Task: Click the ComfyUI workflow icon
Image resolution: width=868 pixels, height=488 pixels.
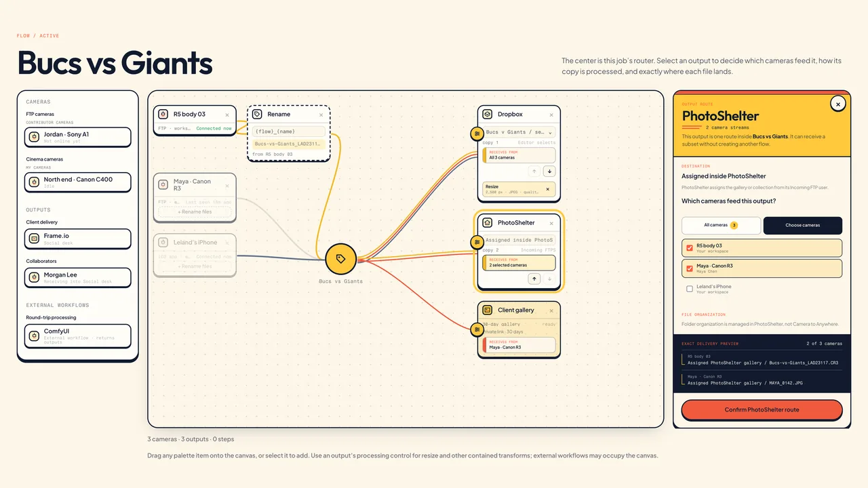Action: point(34,335)
